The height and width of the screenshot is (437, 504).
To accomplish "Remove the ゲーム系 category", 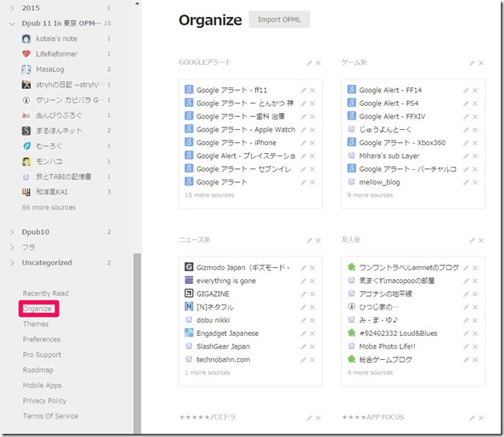I will click(x=481, y=63).
